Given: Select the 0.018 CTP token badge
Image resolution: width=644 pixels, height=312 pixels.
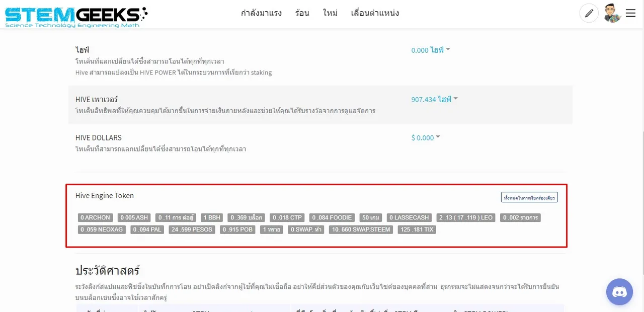Looking at the screenshot, I should (287, 217).
